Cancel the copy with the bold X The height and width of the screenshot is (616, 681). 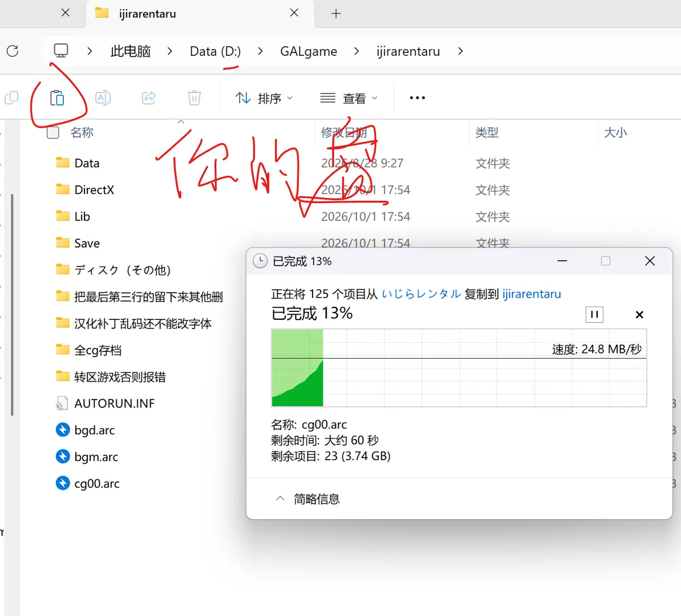pos(639,314)
